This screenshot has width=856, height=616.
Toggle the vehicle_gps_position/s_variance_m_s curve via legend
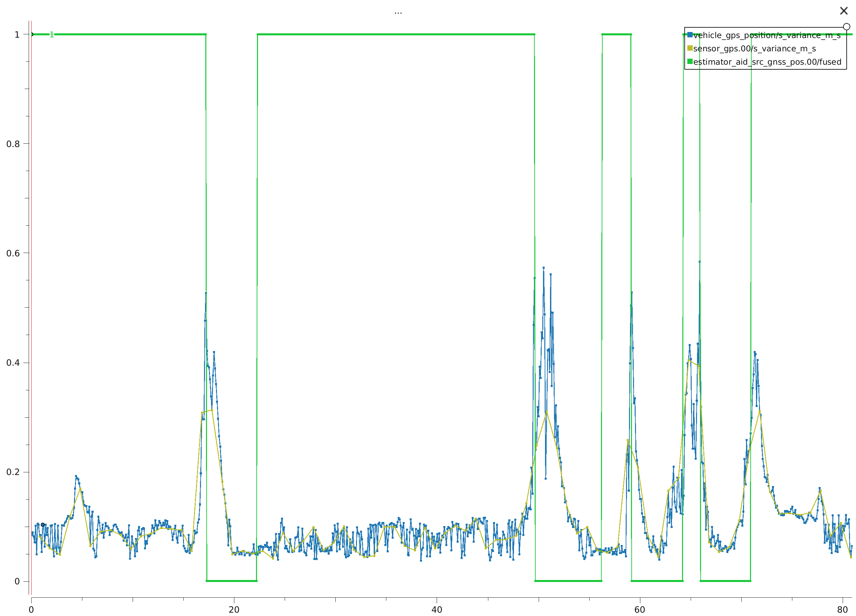click(767, 35)
